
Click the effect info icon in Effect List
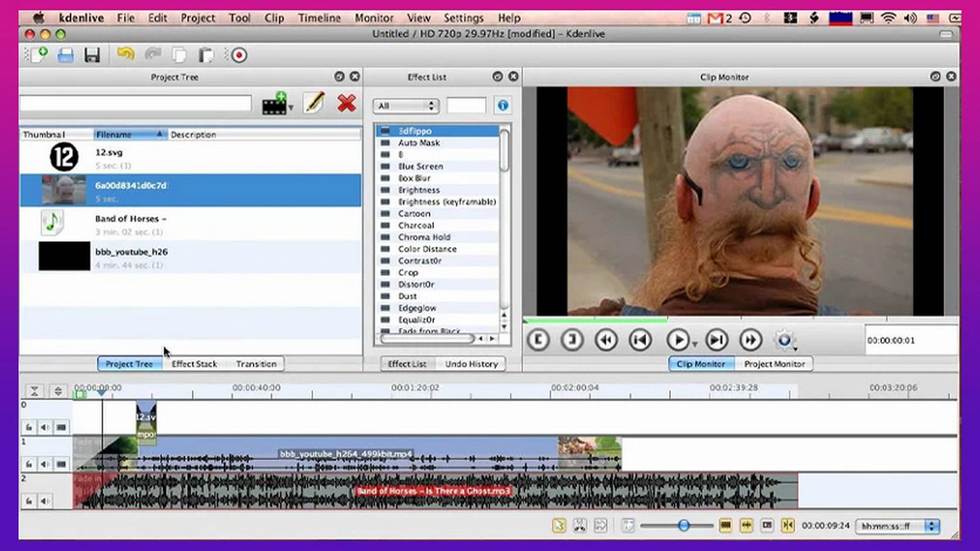click(502, 106)
